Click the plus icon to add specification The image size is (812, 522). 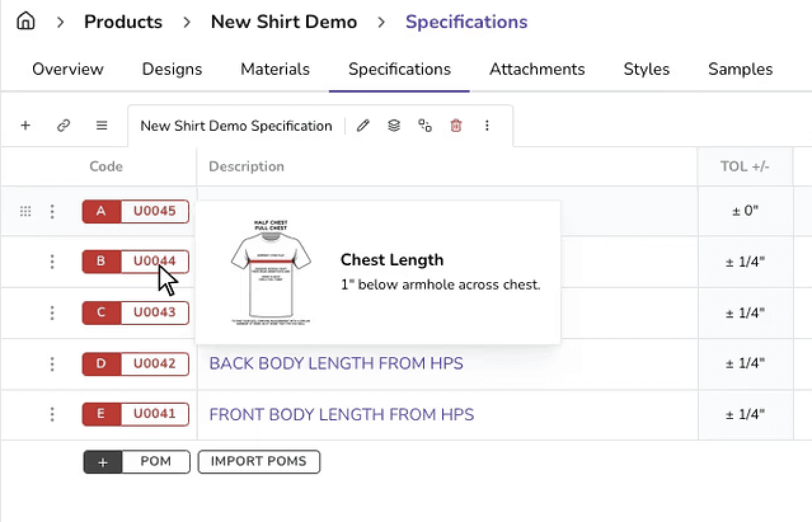click(x=25, y=126)
